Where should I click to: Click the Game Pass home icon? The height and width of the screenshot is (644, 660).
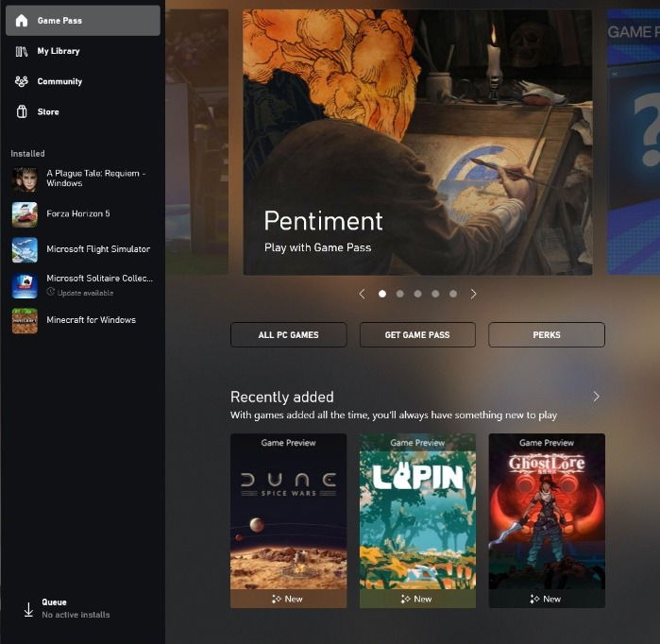pos(22,20)
